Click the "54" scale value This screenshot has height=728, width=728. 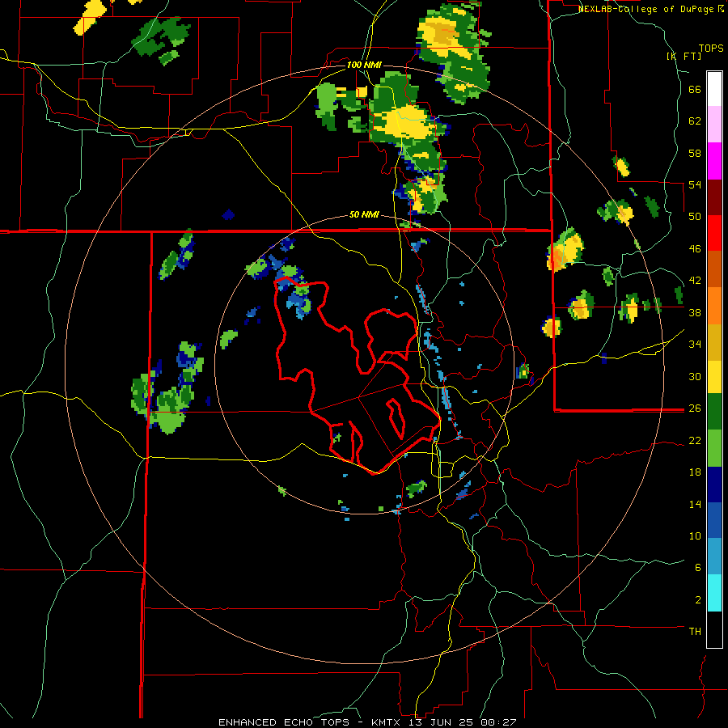tap(695, 184)
